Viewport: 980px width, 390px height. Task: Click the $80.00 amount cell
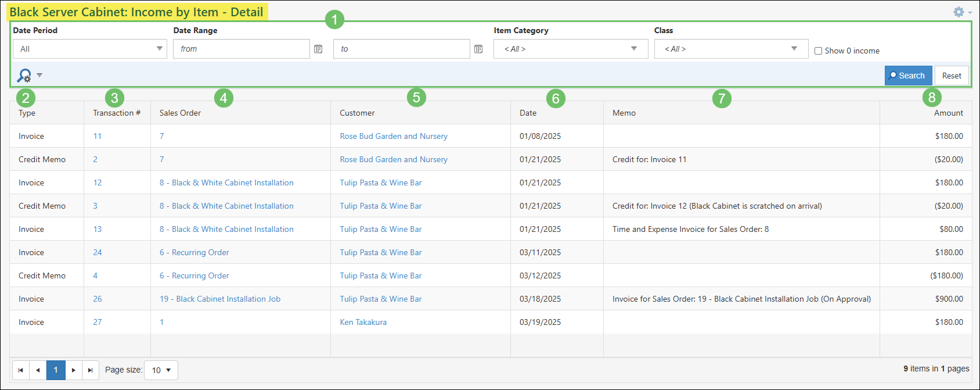(952, 229)
